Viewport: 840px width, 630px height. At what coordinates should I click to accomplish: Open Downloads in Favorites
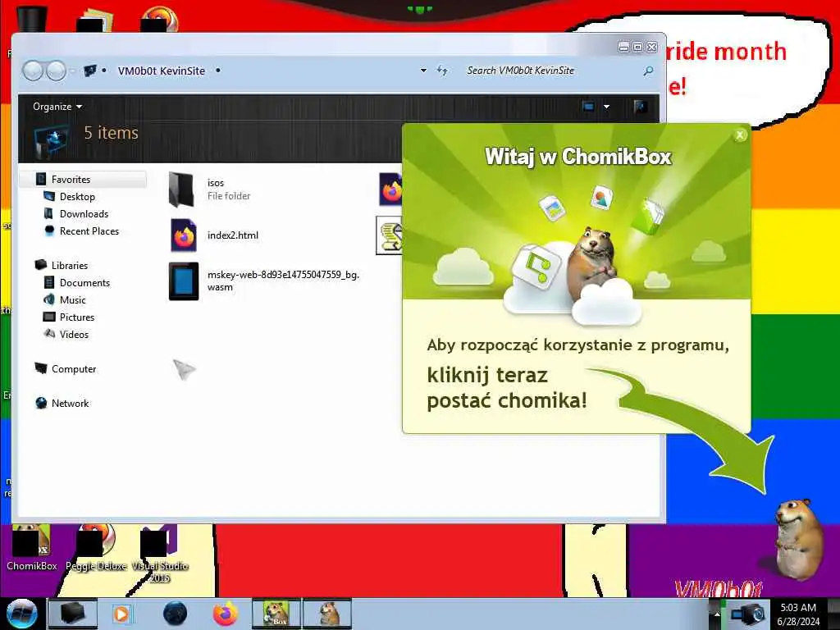84,214
